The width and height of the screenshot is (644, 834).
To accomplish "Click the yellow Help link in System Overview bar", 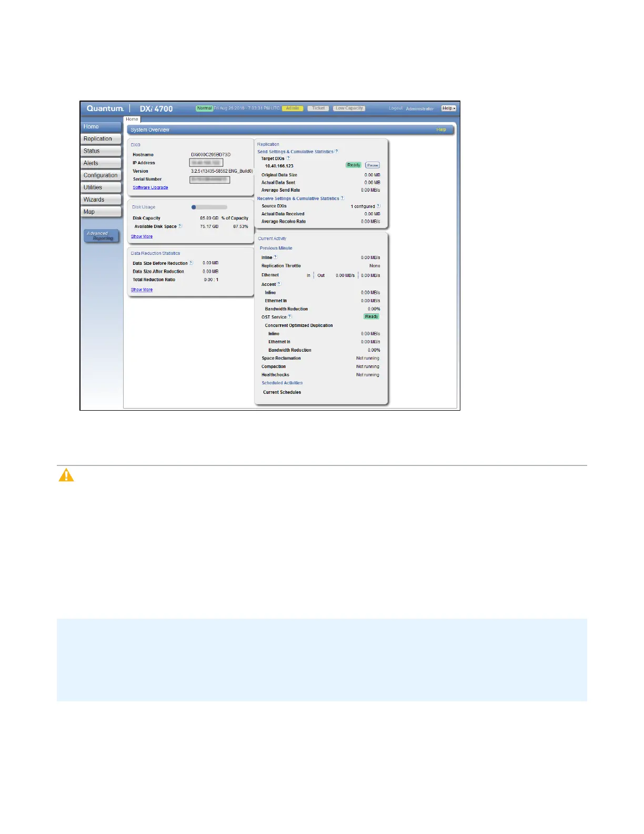I will coord(441,130).
